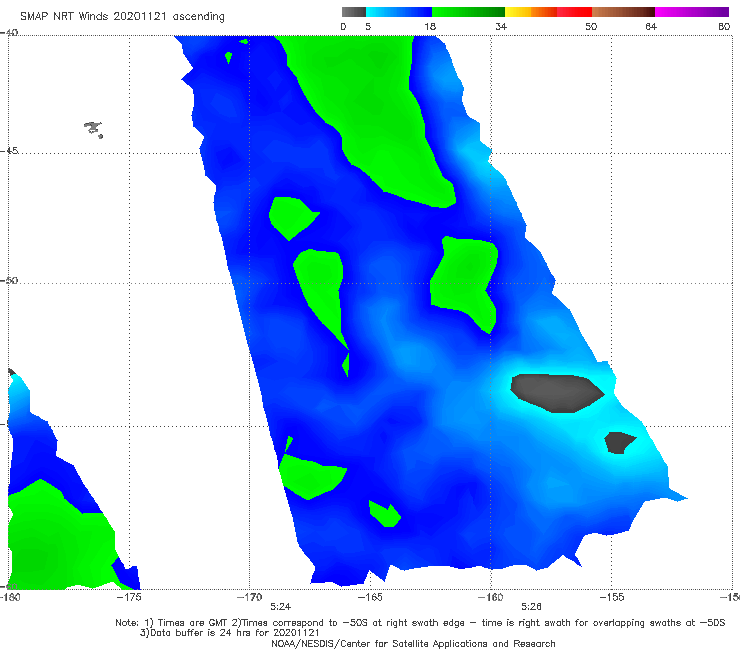The height and width of the screenshot is (650, 740).
Task: Click the longitude label '-180'
Action: (x=10, y=597)
